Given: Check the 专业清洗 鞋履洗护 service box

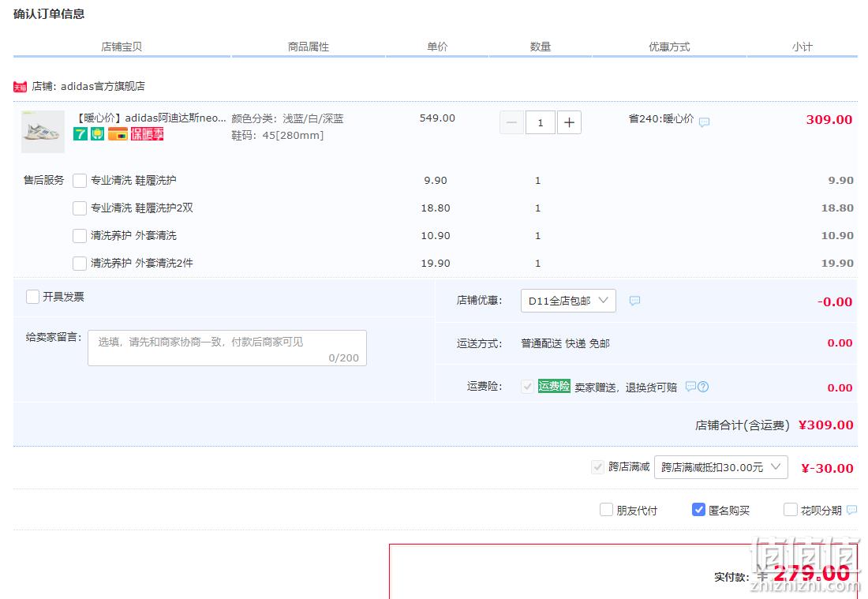Looking at the screenshot, I should click(x=80, y=181).
